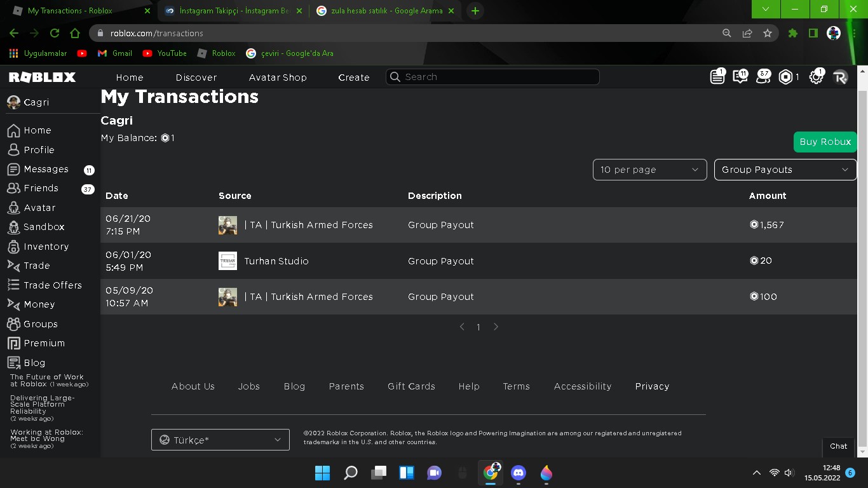Image resolution: width=868 pixels, height=488 pixels.
Task: Click the share icon in address bar
Action: click(x=747, y=33)
